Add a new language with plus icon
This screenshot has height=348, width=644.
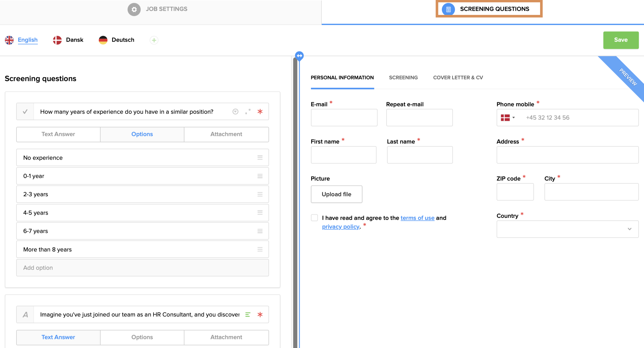[x=154, y=40]
